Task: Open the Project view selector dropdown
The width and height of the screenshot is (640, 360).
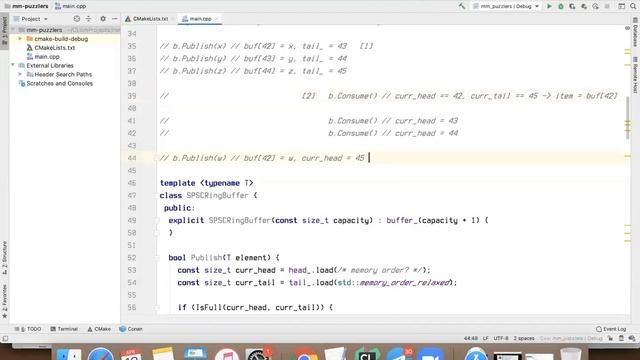Action: coord(31,19)
